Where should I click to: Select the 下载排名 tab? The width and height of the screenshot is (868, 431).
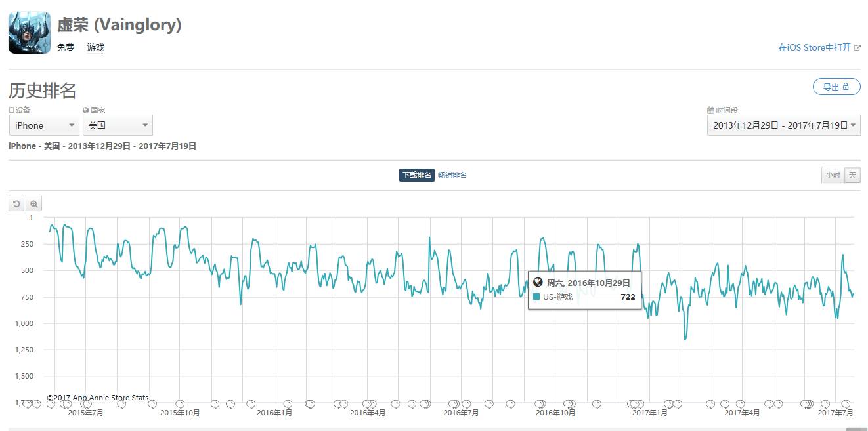416,175
